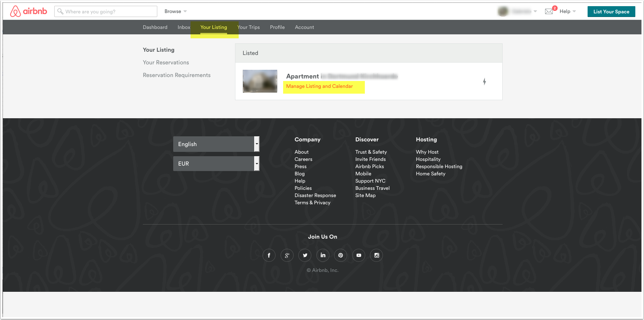The image size is (644, 320).
Task: Click the instant book lightning icon
Action: coord(485,81)
